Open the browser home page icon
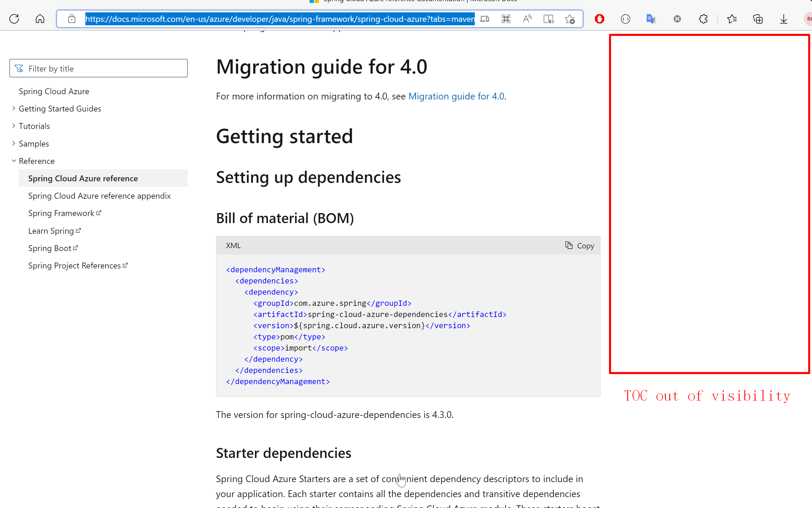 (40, 19)
